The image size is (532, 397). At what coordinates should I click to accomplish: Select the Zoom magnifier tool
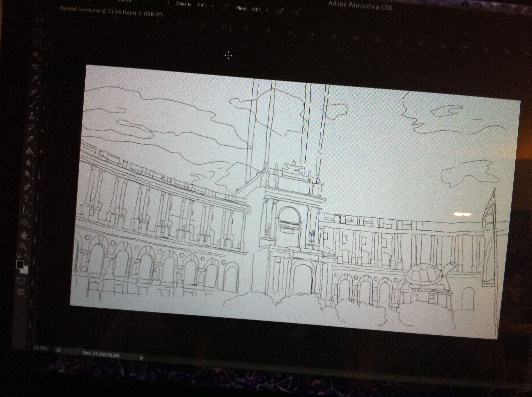23,246
